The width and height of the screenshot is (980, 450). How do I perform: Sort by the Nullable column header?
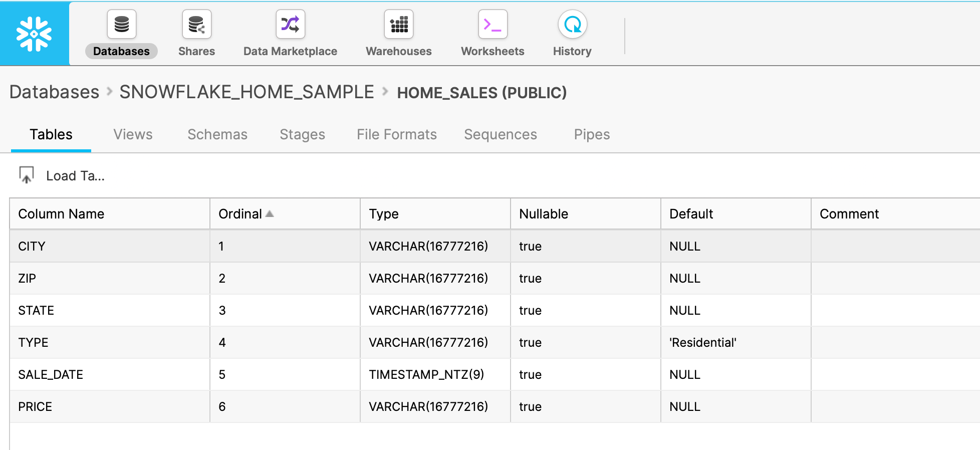coord(586,214)
